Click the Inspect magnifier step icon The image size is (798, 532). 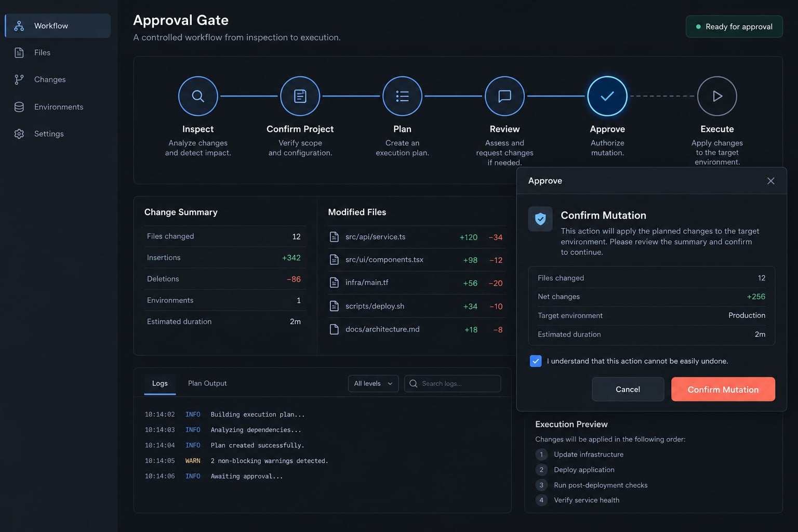coord(198,96)
